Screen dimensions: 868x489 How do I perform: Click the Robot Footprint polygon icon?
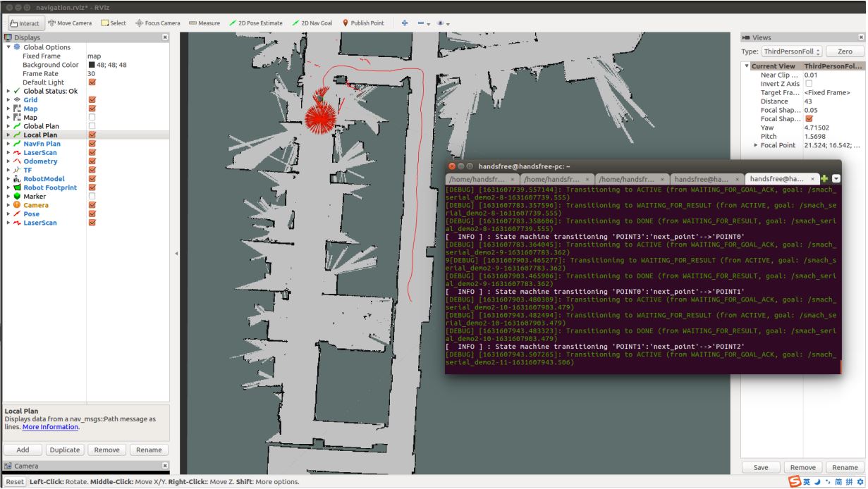(x=17, y=187)
